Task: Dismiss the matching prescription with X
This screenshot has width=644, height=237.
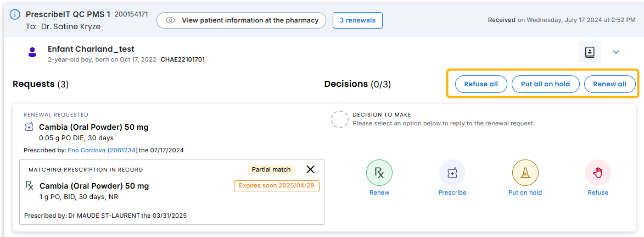Action: 311,169
